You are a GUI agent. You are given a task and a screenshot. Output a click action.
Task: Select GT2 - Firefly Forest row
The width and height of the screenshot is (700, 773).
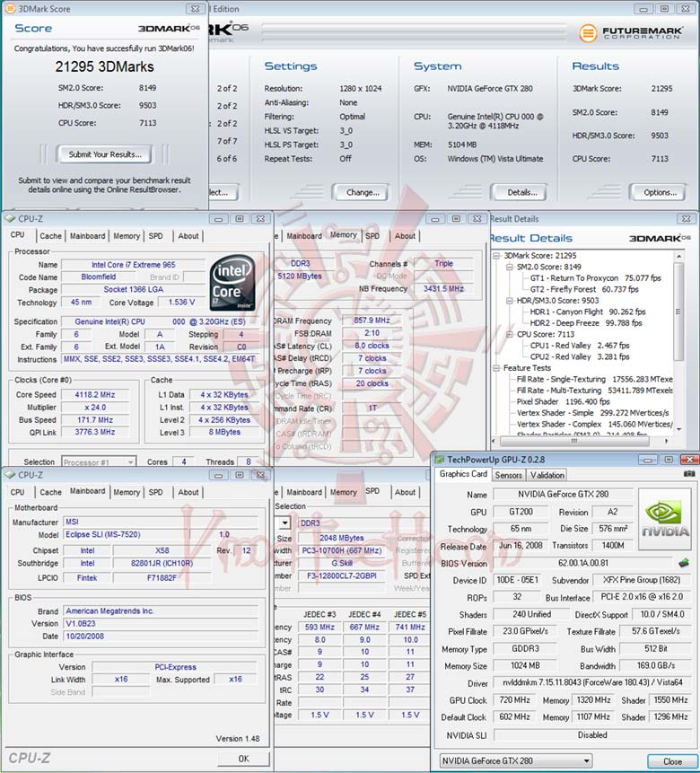(x=583, y=289)
